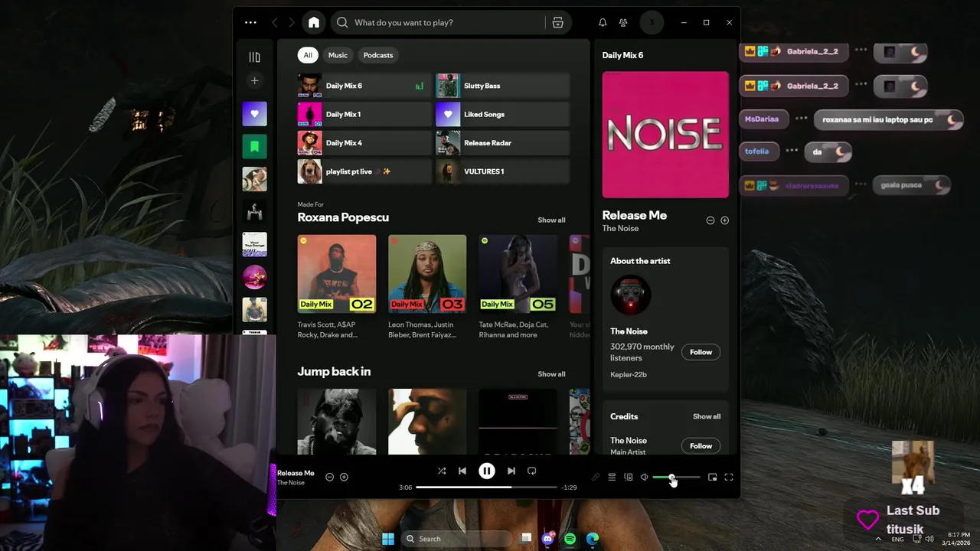
Task: Open the What's New notification bell
Action: 603,23
